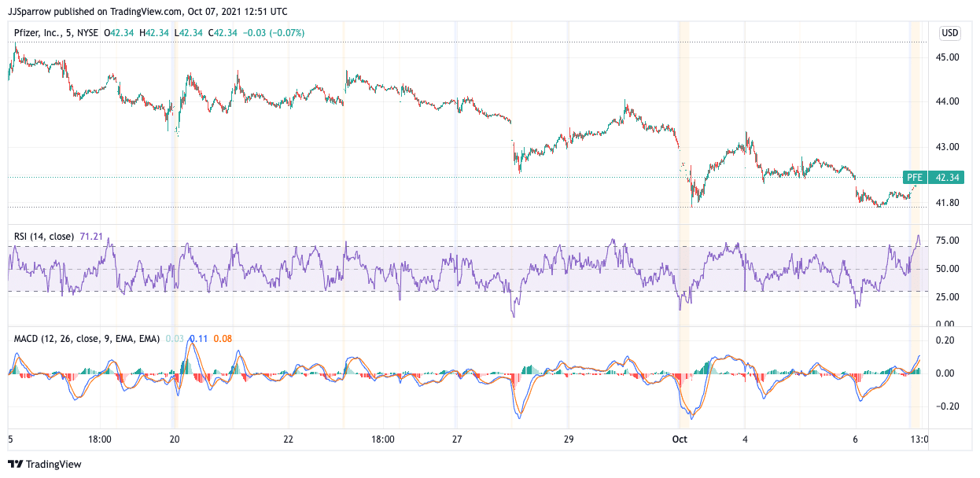
Task: Click the RSI value 71.21
Action: (92, 236)
